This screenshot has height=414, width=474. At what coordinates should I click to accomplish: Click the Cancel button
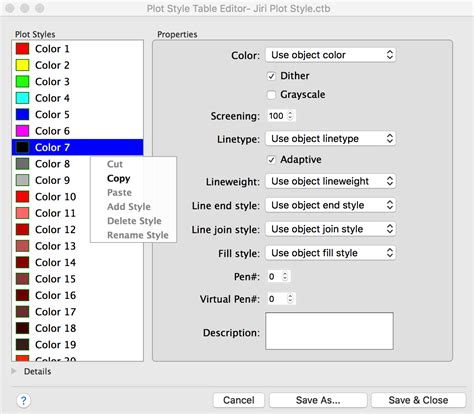239,400
